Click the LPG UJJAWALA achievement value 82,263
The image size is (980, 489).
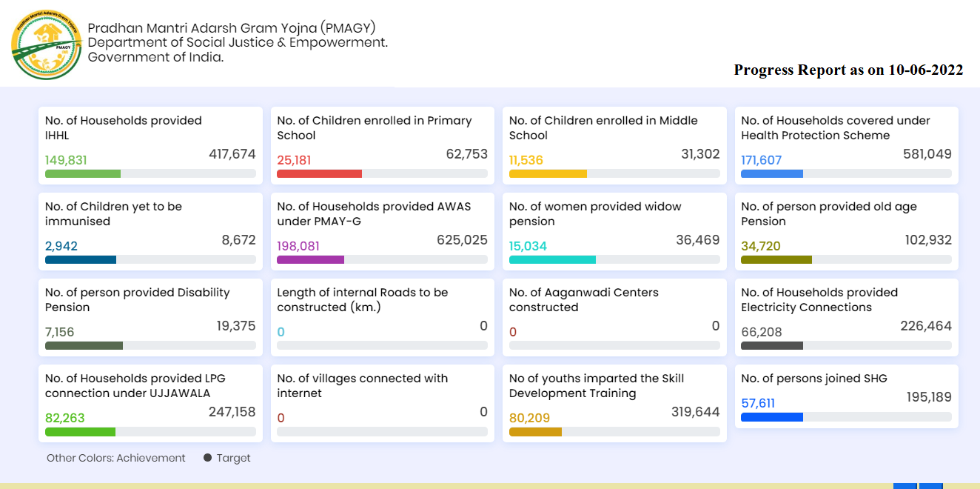65,418
